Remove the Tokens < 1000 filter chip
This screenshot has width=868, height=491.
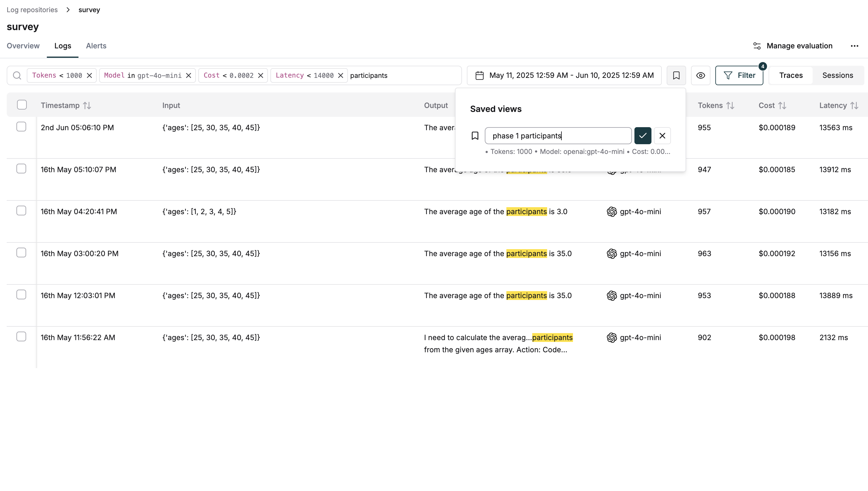coord(89,75)
